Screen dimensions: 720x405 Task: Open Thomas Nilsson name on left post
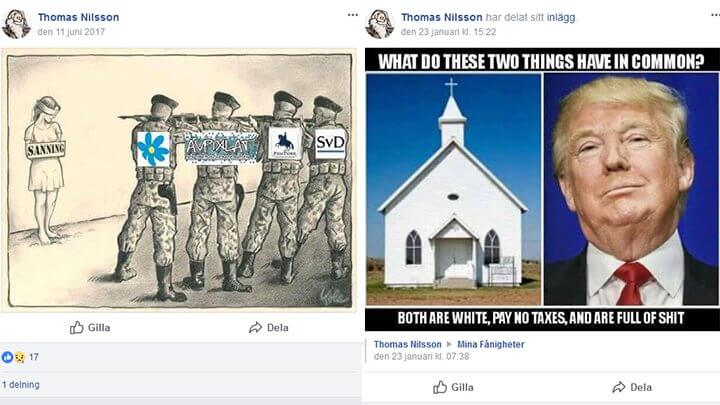[x=79, y=17]
